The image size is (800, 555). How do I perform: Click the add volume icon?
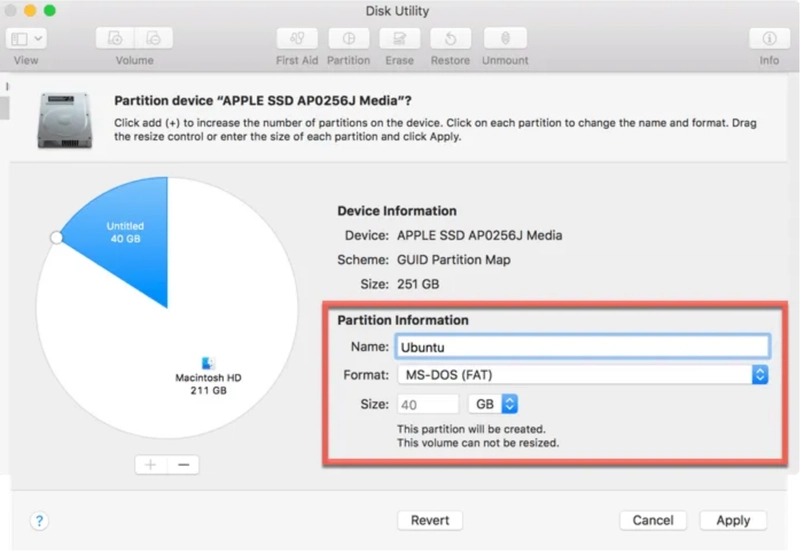116,39
